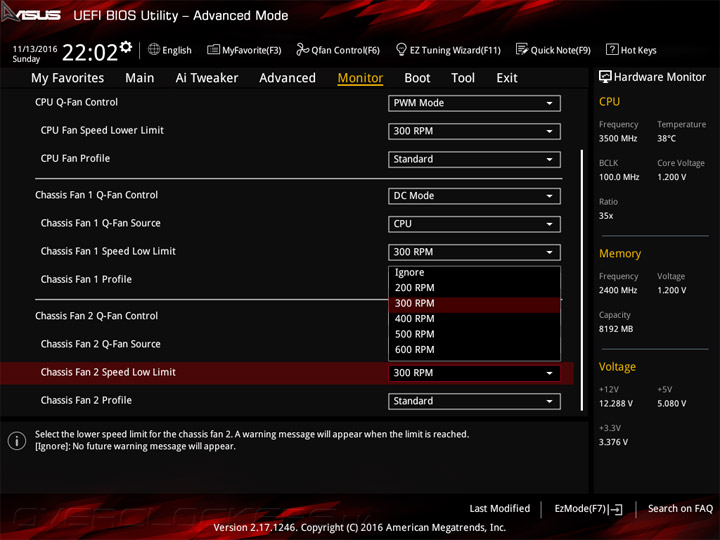Choose 500 RPM from the open list

click(x=474, y=334)
